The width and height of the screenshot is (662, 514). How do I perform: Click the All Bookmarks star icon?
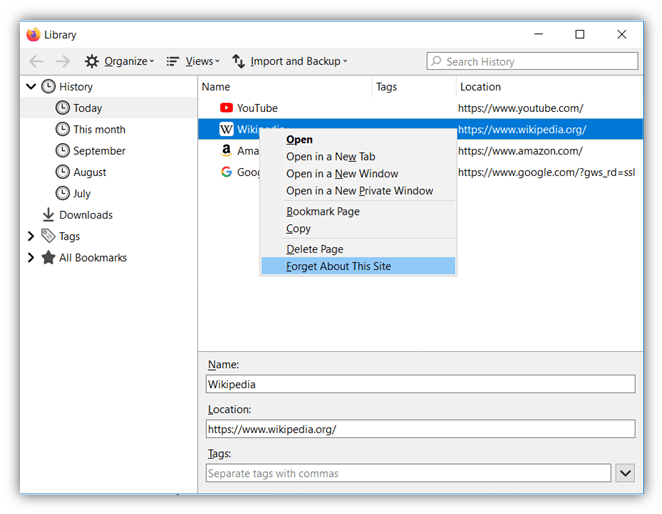coord(48,257)
